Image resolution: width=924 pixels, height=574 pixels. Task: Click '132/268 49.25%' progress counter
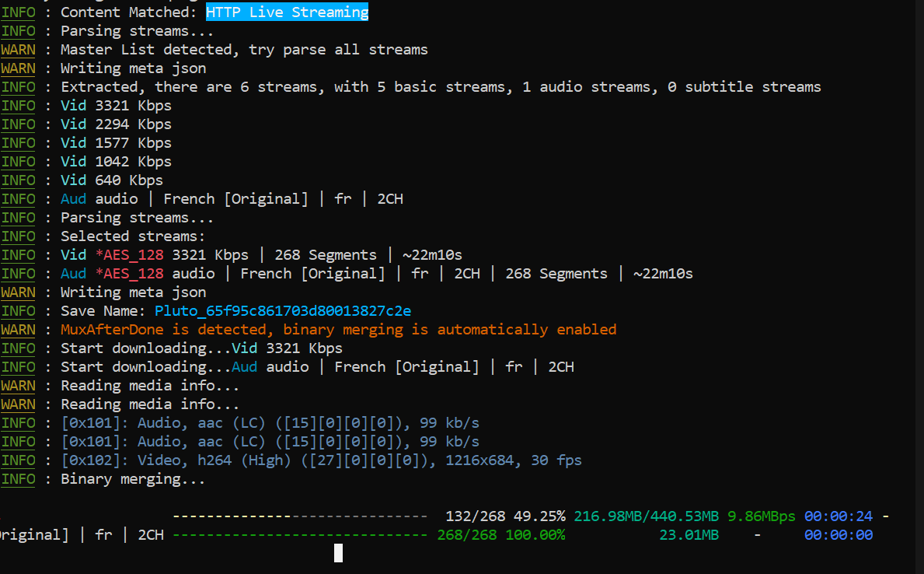coord(505,516)
